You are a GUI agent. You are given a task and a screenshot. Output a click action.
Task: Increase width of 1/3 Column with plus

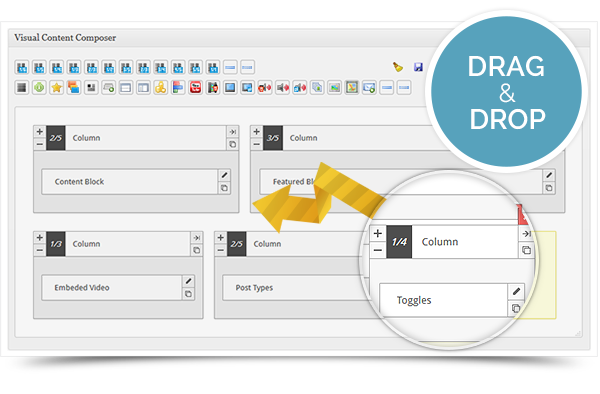[x=39, y=238]
